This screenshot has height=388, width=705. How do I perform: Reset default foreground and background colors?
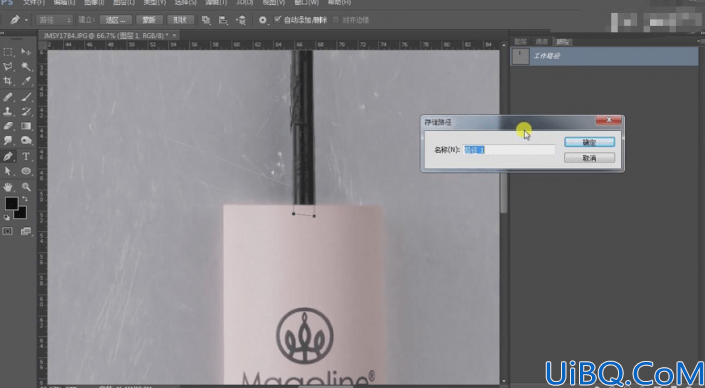tap(6, 217)
